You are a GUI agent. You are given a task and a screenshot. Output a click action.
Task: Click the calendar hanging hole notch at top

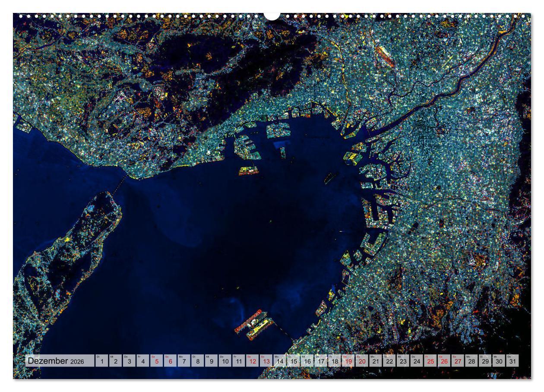coord(272,16)
